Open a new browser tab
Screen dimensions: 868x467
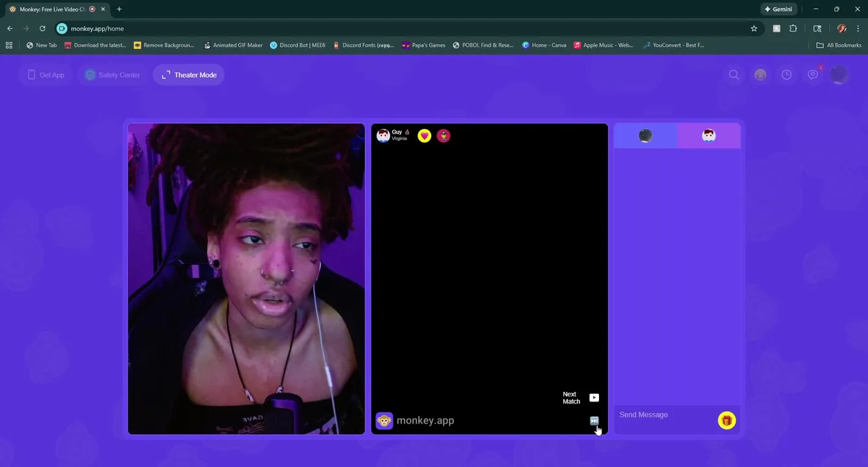[119, 9]
